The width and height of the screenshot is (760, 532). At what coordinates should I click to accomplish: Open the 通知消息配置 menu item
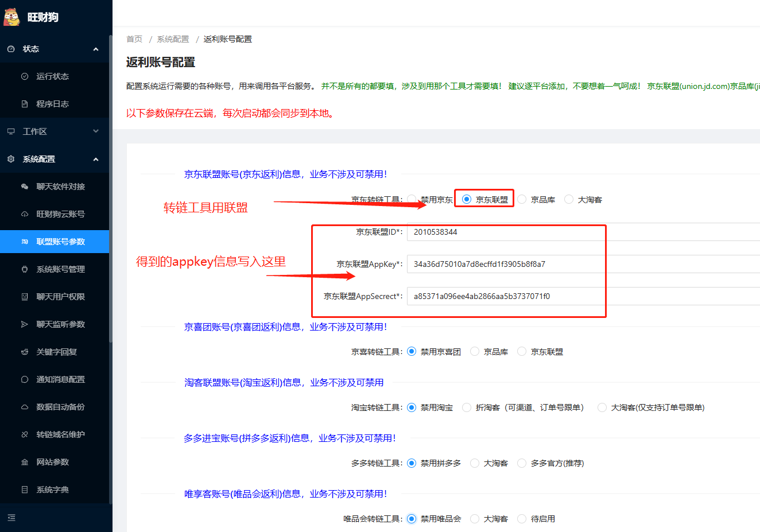(60, 379)
